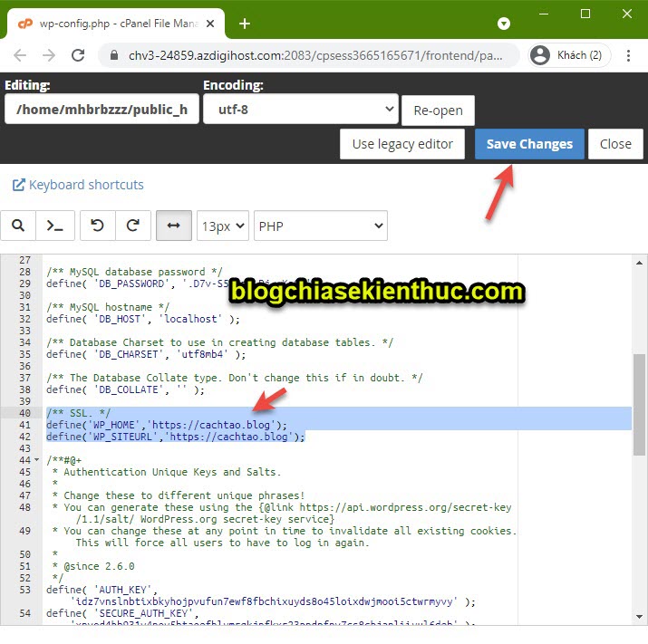
Task: Go forward in browser history
Action: [49, 55]
